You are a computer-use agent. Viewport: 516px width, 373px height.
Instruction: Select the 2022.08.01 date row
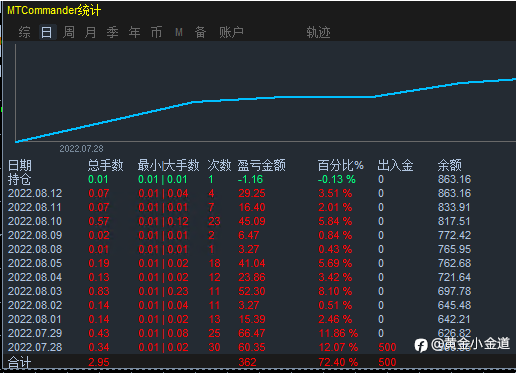coord(35,319)
